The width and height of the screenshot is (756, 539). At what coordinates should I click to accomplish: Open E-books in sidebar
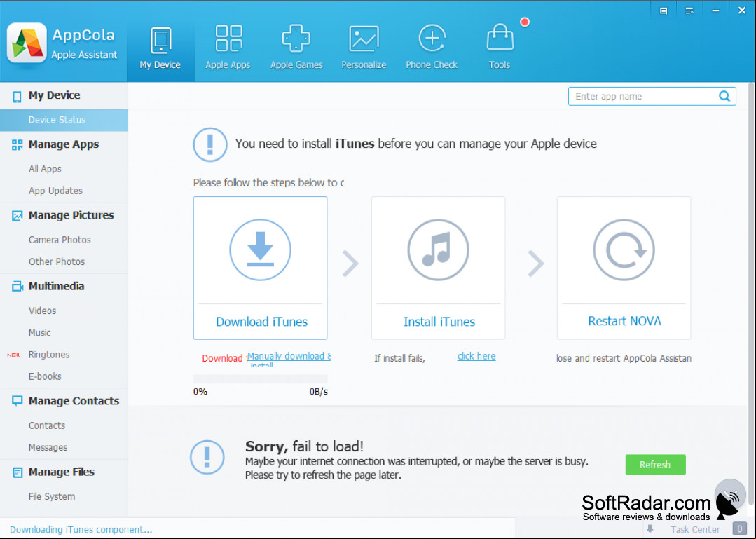pos(45,376)
